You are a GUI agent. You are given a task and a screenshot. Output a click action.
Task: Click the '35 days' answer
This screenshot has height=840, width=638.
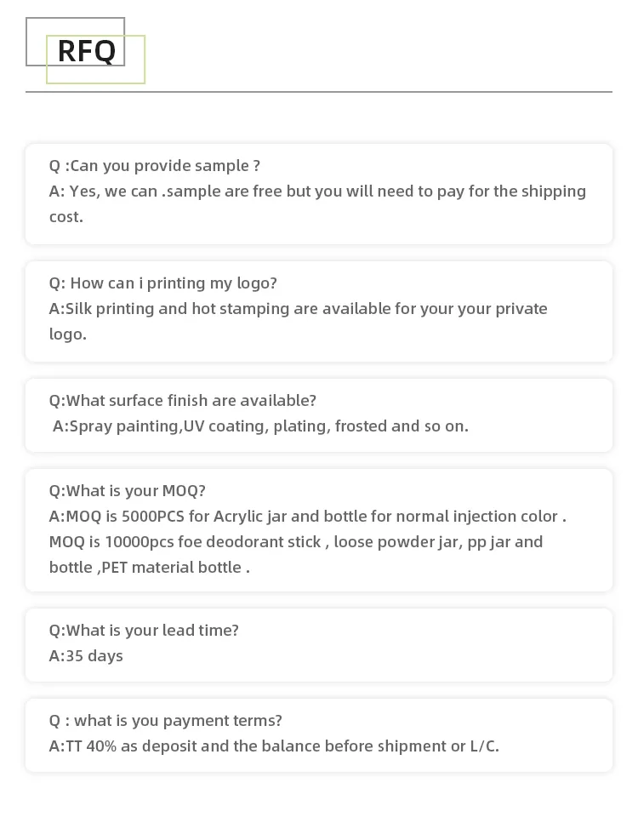[86, 655]
